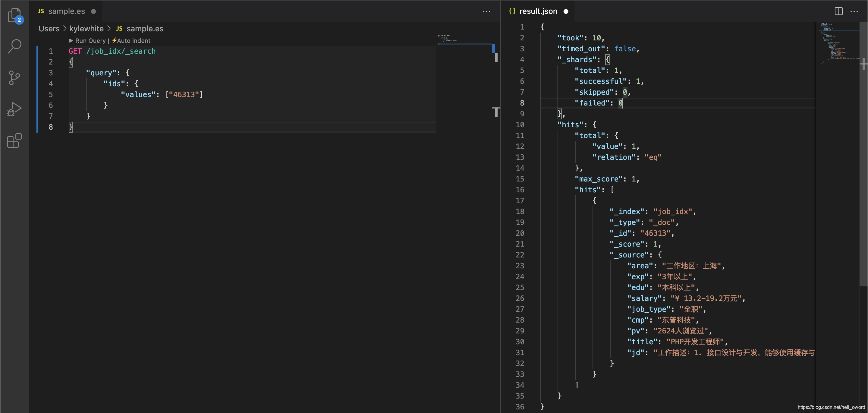868x413 pixels.
Task: Switch to the result.json tab
Action: point(538,11)
